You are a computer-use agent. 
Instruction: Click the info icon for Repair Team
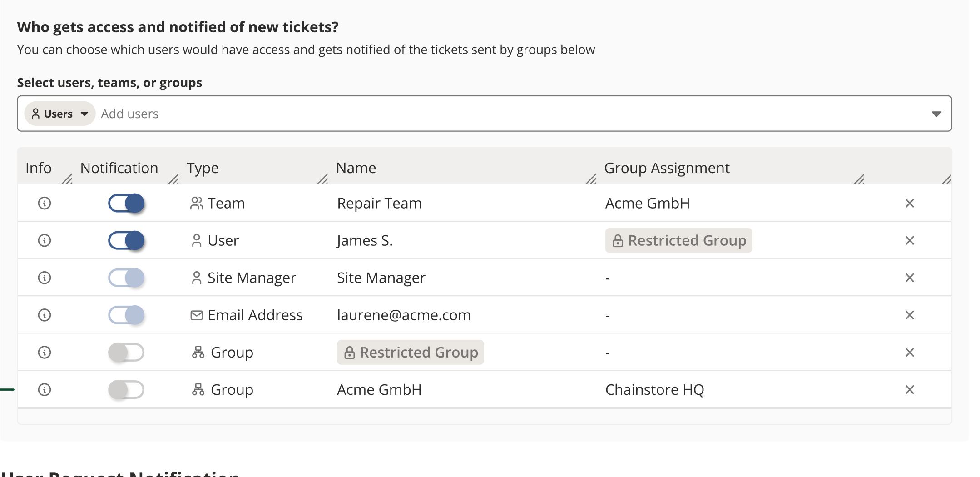pyautogui.click(x=45, y=203)
